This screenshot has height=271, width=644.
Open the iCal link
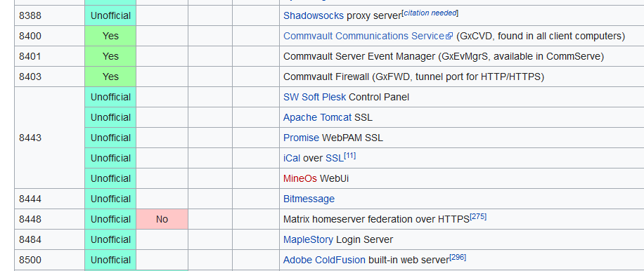(292, 158)
